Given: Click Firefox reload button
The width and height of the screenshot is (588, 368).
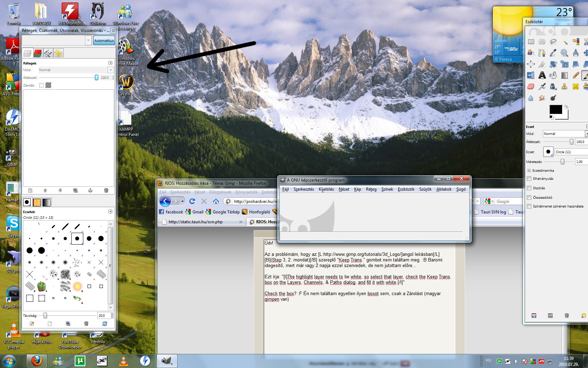Looking at the screenshot, I should (x=192, y=201).
